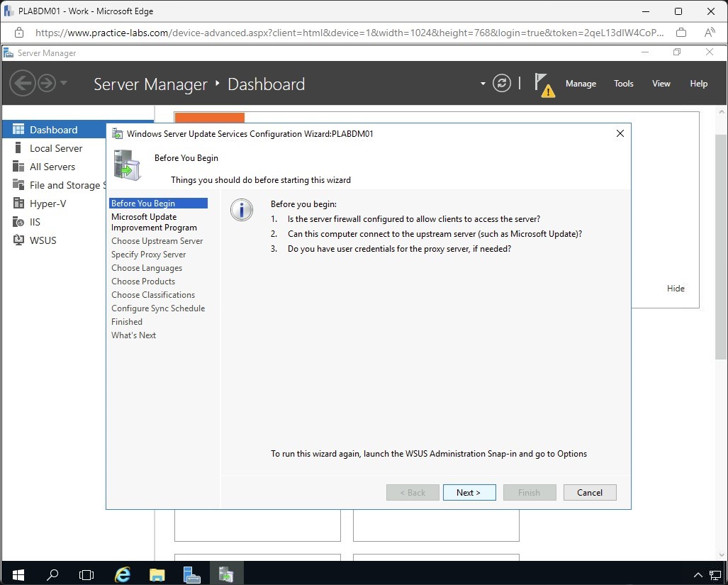Viewport: 728px width, 585px height.
Task: Show hidden system tray icons chevron
Action: coord(697,574)
